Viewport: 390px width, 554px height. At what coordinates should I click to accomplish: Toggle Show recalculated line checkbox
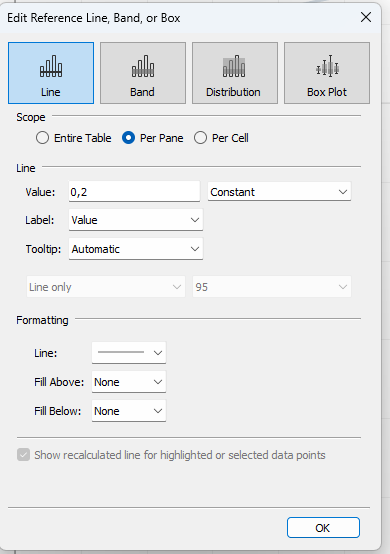[23, 455]
